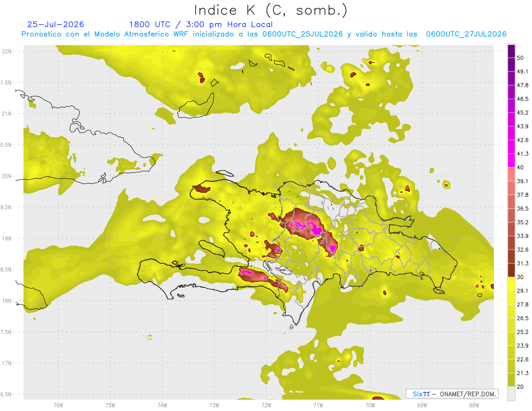Click the '29.1' value on the color scale

pyautogui.click(x=523, y=291)
